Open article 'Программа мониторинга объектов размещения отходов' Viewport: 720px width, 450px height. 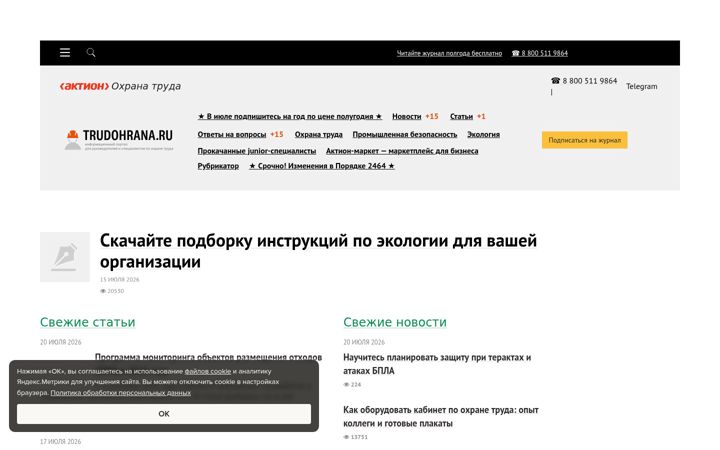[208, 357]
